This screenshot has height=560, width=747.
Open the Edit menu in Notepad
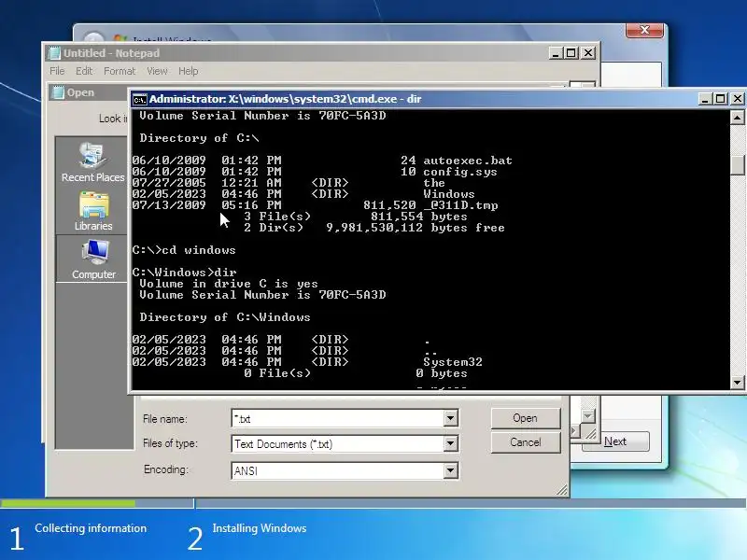[84, 71]
